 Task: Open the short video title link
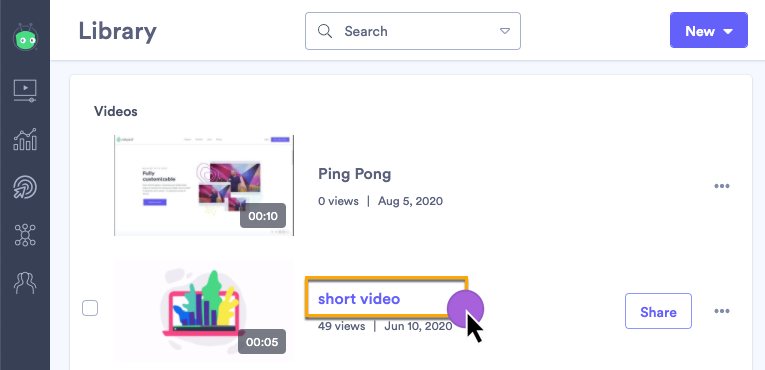point(359,299)
